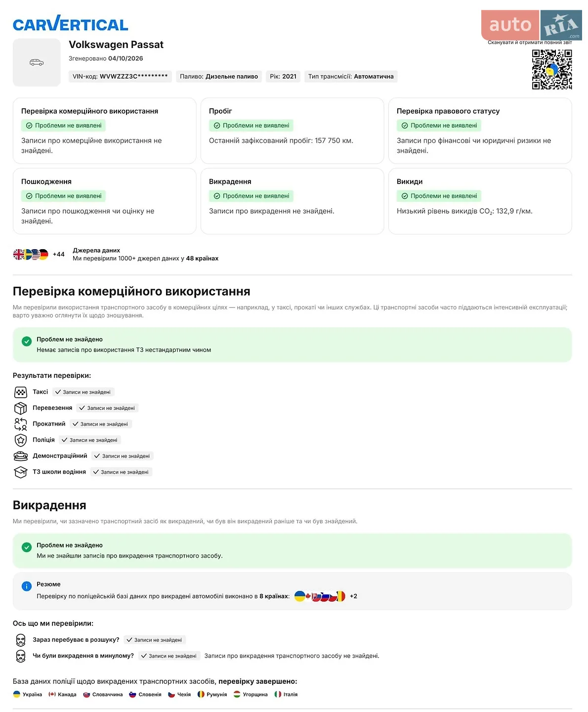This screenshot has width=588, height=712.
Task: Click the blue info icon beside Резюме
Action: point(27,586)
